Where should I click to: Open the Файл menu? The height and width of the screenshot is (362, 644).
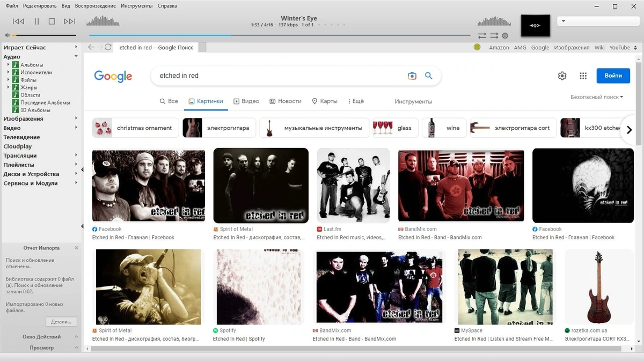12,6
